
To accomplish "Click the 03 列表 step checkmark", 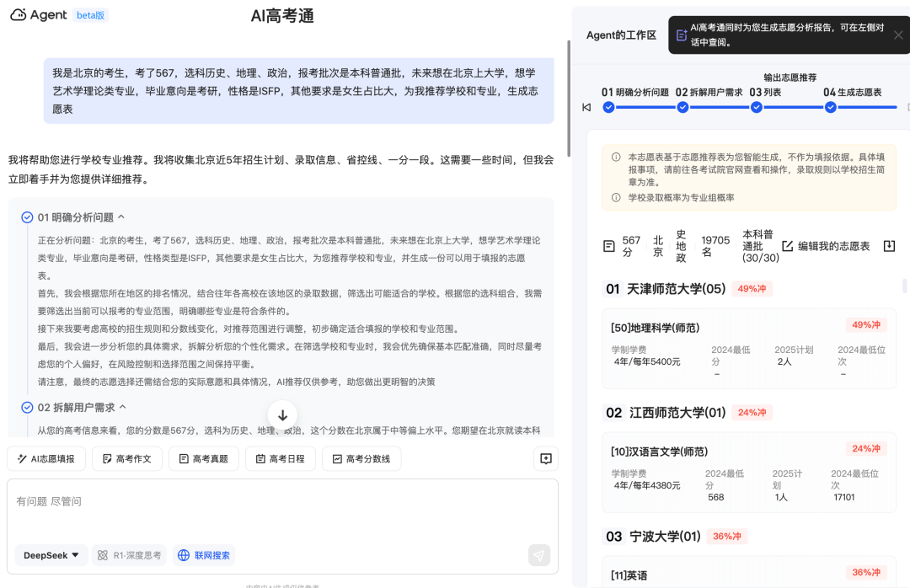I will click(x=757, y=107).
